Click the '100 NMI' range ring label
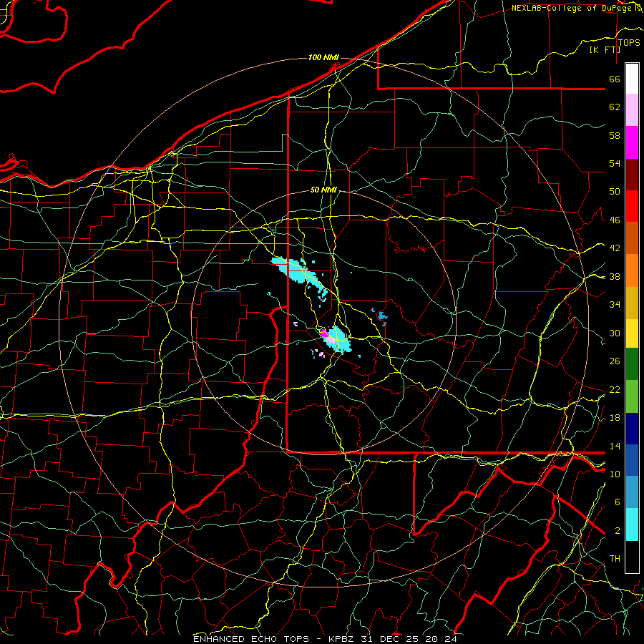Viewport: 644px width, 644px height. click(323, 57)
